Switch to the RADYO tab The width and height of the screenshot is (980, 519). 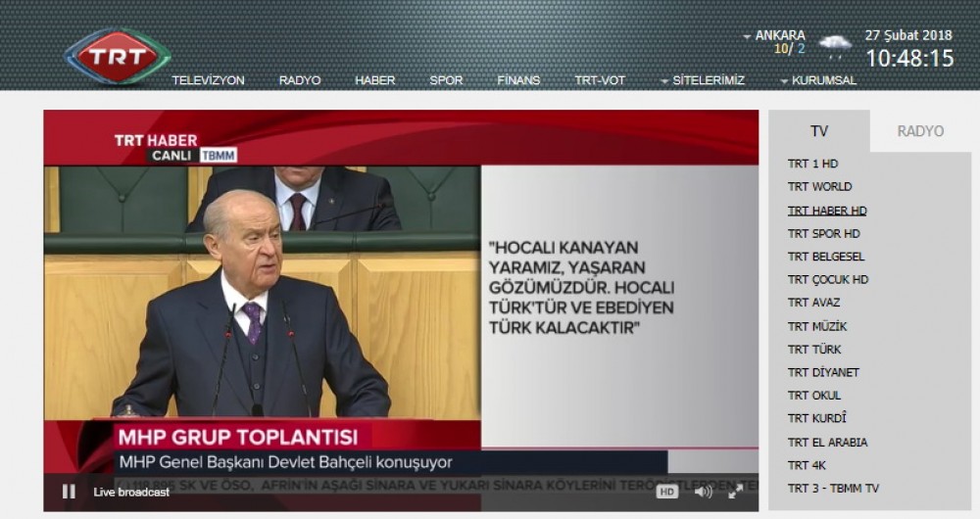(x=920, y=131)
